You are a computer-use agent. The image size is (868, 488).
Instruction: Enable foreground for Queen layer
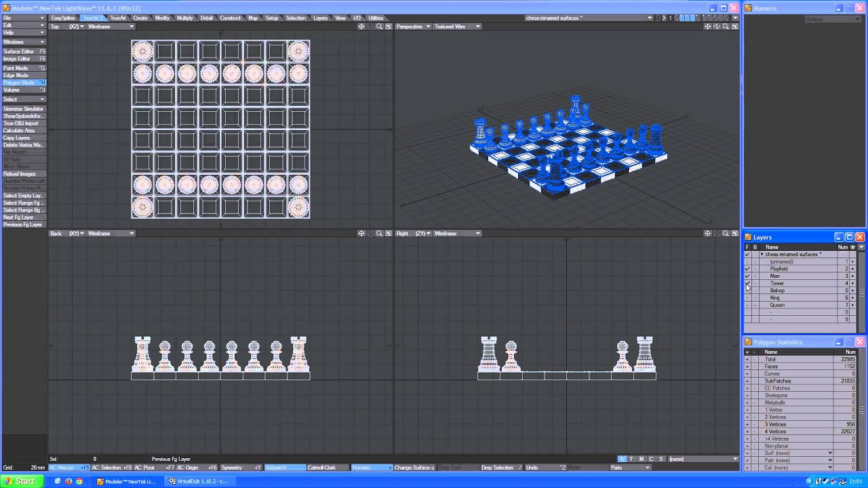[747, 305]
